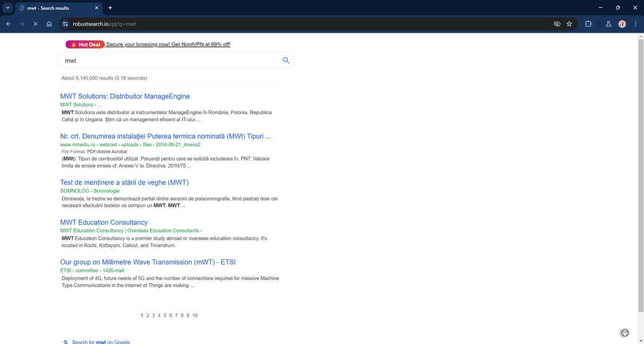Click the magnifying glass search icon
The image size is (644, 344).
click(285, 60)
